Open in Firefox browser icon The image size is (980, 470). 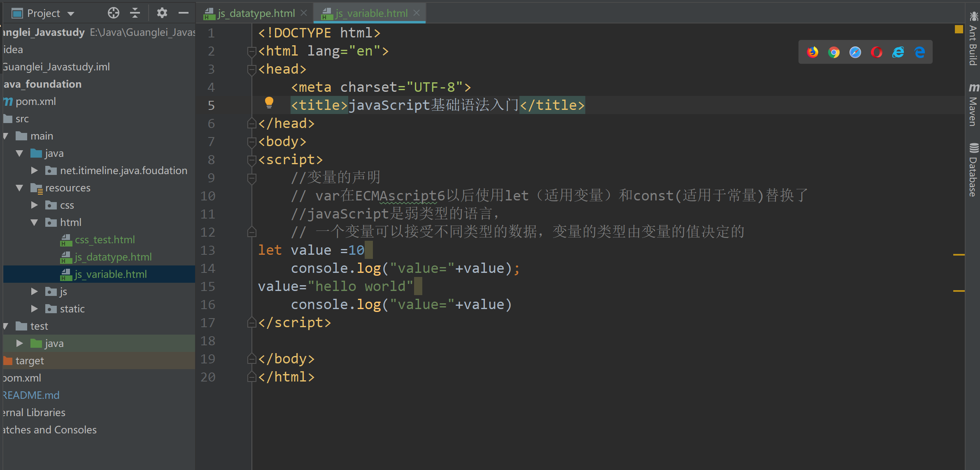pos(812,52)
